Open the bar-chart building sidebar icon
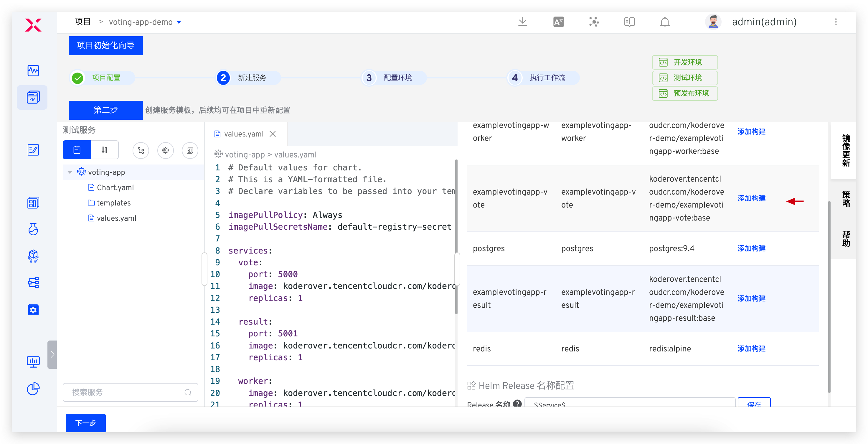 [33, 203]
